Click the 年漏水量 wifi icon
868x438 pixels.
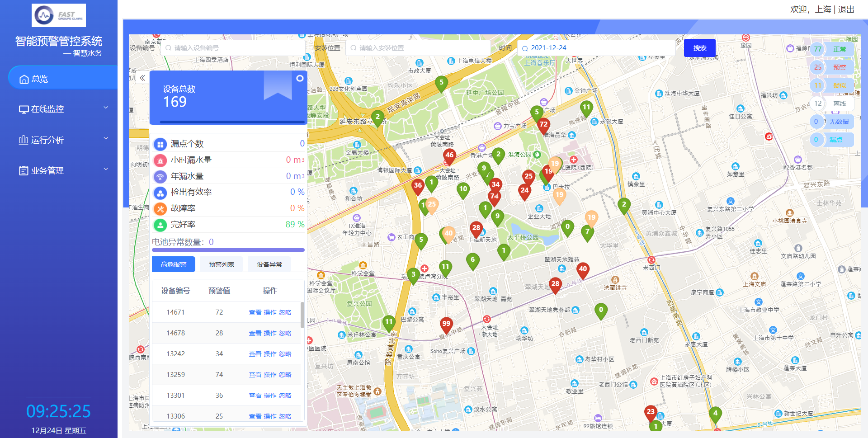pos(160,177)
